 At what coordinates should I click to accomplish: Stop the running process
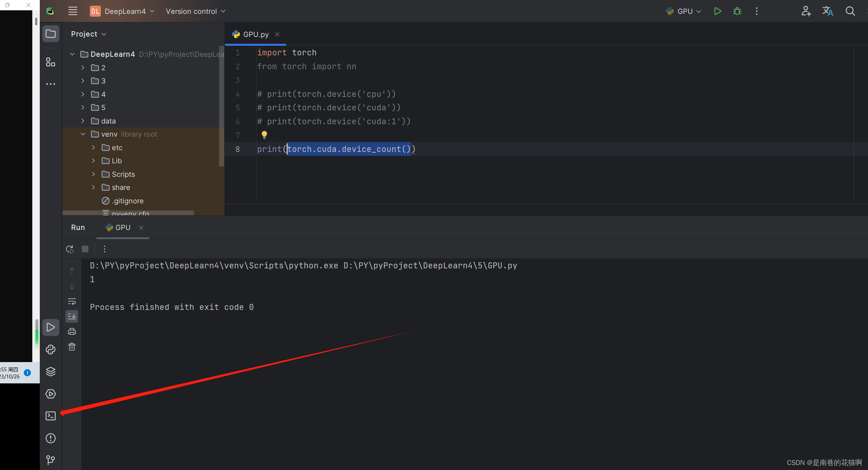[85, 249]
